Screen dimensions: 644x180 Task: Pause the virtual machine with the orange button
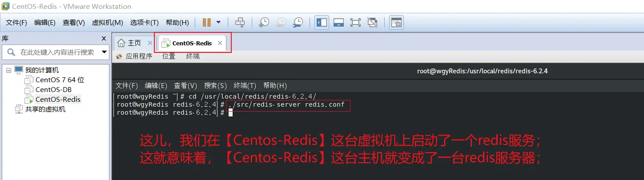(207, 22)
